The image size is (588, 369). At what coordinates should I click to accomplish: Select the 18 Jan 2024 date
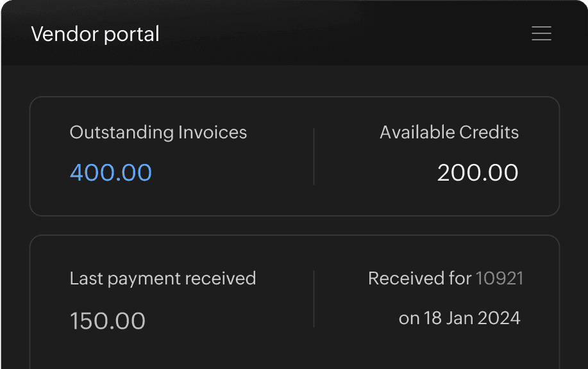472,318
